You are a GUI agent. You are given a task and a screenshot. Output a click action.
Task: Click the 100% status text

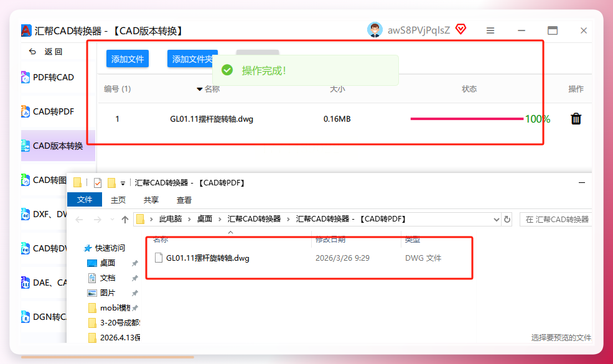(538, 119)
